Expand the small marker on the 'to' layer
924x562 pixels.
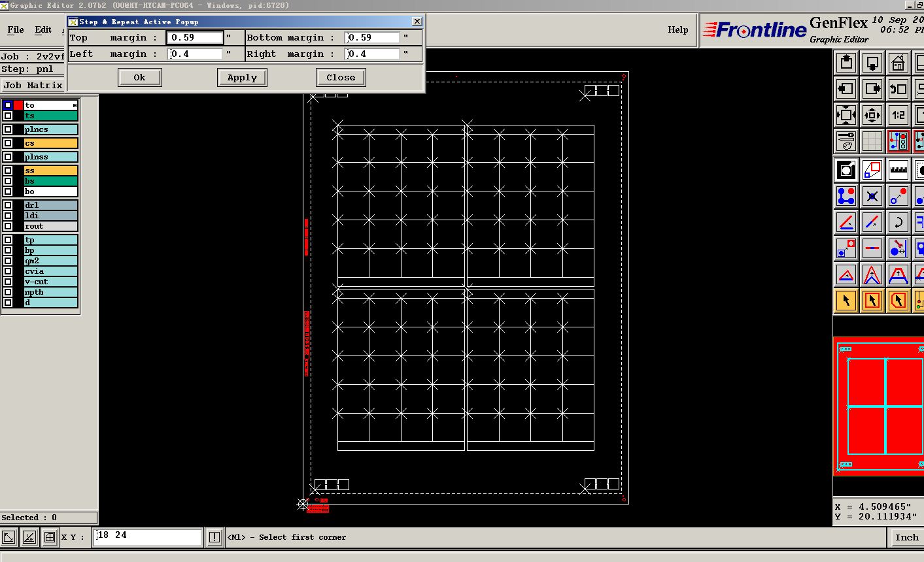click(x=75, y=105)
